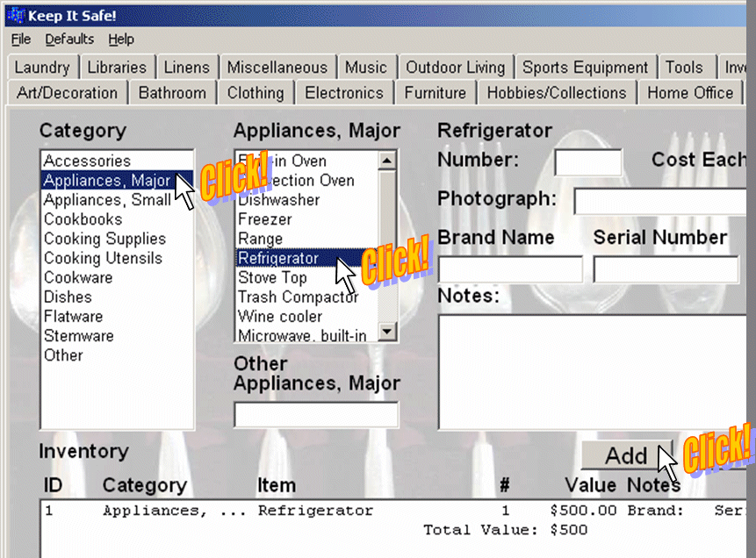The image size is (756, 558).
Task: Select Accessories in the Category list
Action: pyautogui.click(x=117, y=161)
